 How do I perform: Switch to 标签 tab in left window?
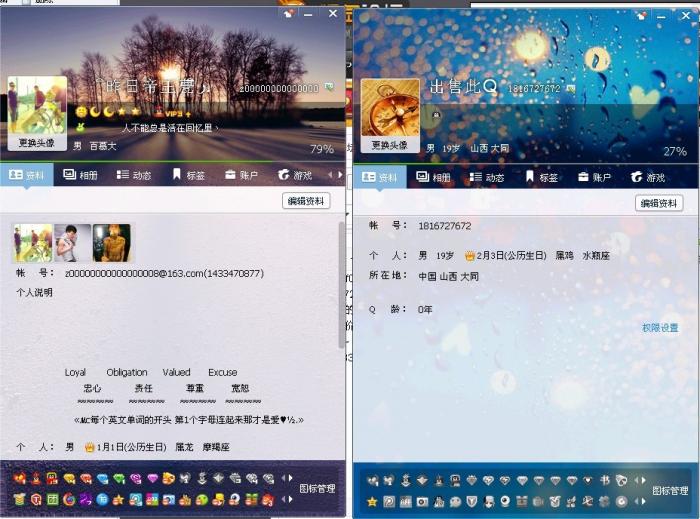click(x=188, y=175)
